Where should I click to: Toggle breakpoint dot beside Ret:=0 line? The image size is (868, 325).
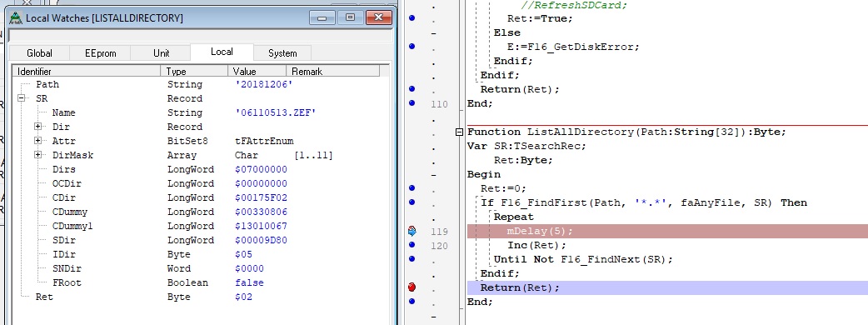[412, 188]
